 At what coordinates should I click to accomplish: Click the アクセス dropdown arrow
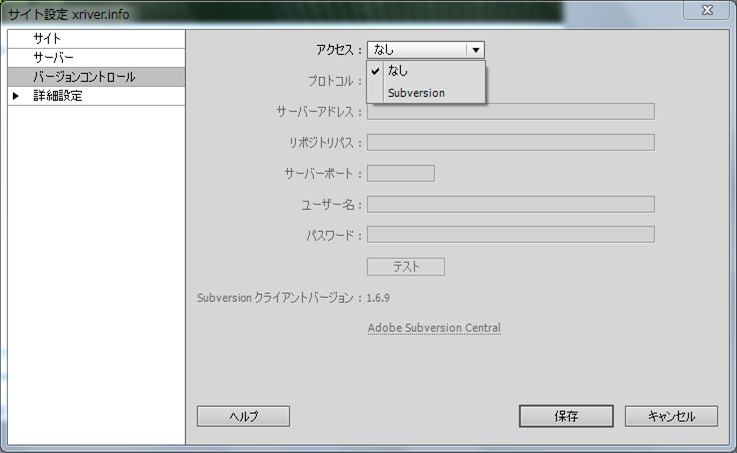click(x=476, y=49)
